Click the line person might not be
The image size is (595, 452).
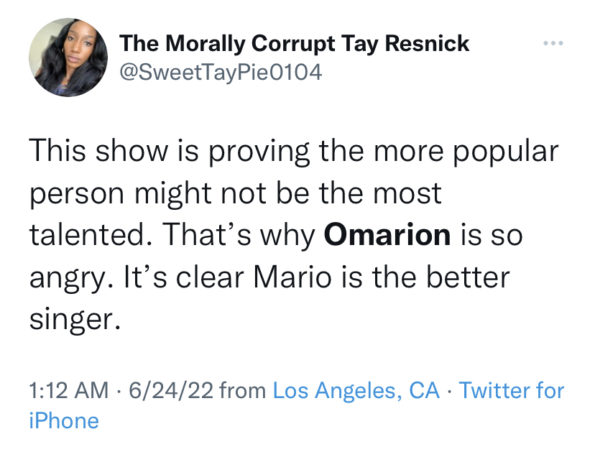(235, 194)
